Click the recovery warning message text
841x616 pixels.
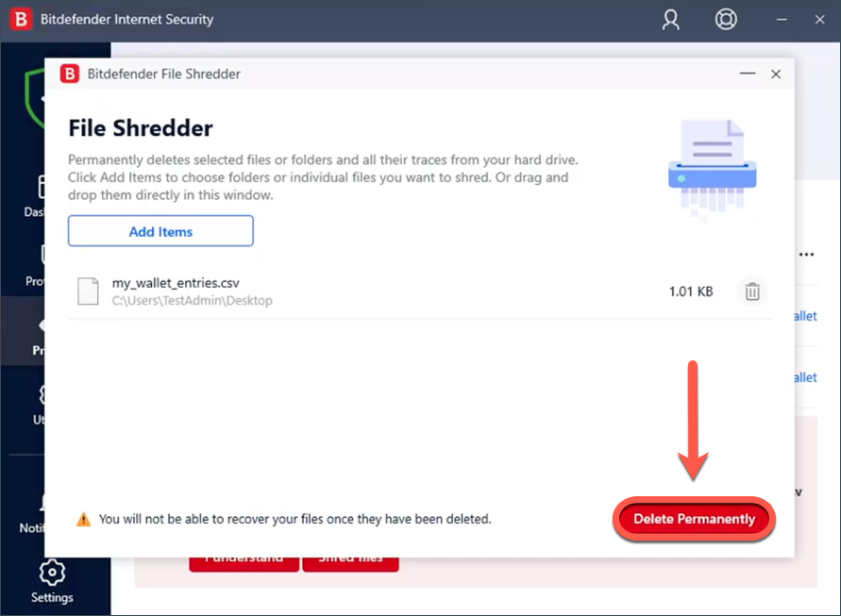click(x=295, y=519)
